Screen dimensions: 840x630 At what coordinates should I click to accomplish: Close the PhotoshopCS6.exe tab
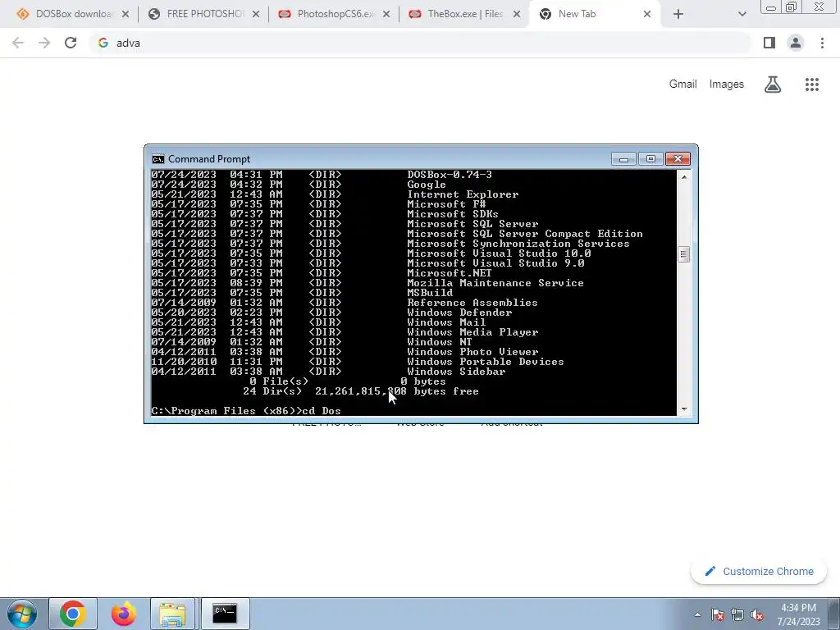(386, 15)
